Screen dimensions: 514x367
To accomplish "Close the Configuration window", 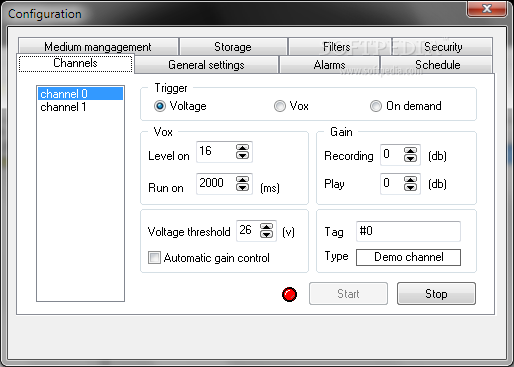I will [487, 8].
